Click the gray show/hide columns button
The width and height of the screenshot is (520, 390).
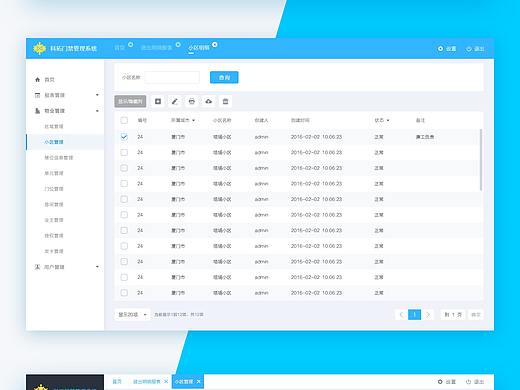point(130,101)
